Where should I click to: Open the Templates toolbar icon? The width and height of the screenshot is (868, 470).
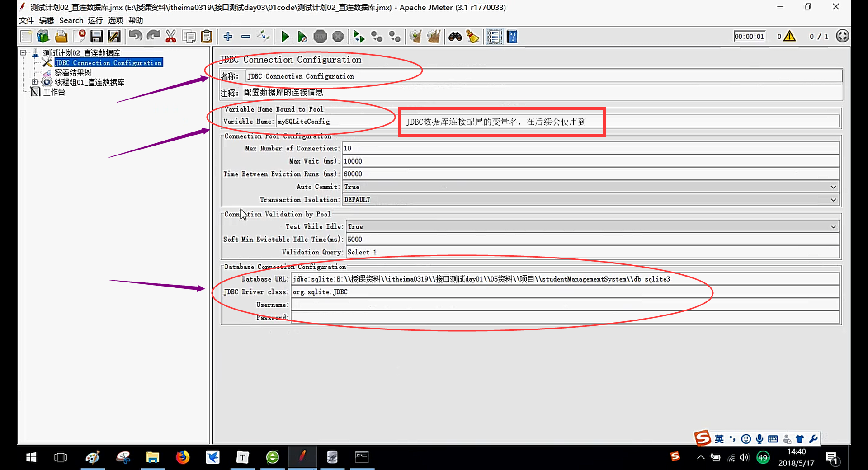click(x=43, y=37)
